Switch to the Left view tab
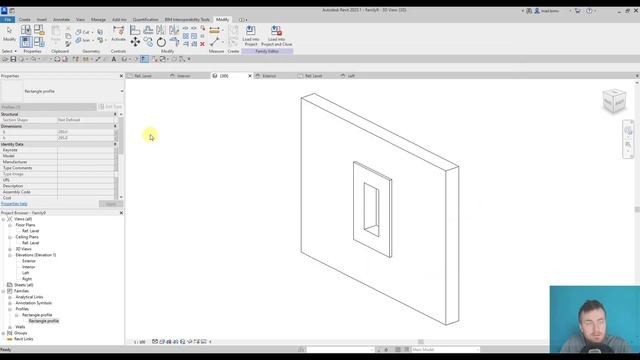640x360 pixels. click(351, 76)
